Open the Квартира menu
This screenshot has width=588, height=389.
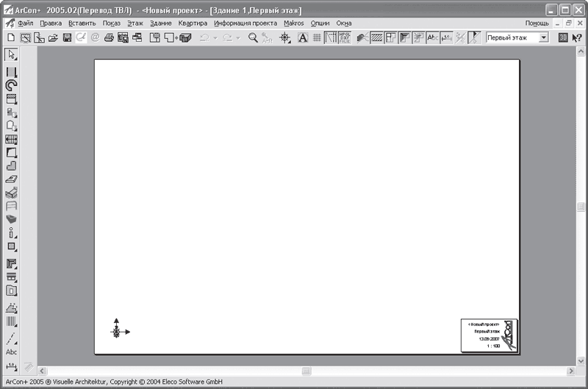(x=193, y=23)
